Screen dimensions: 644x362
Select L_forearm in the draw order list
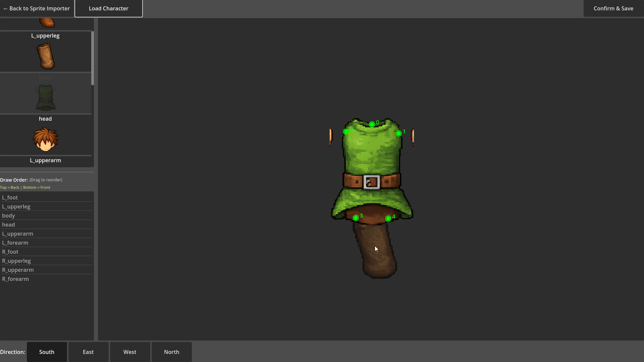[15, 243]
